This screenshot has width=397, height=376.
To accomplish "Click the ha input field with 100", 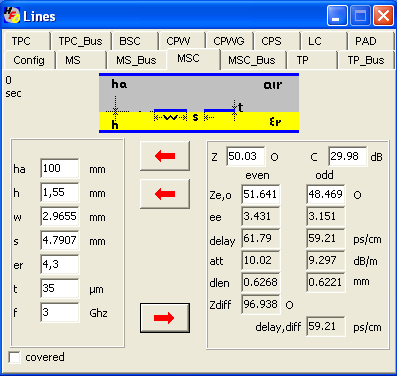I will click(x=60, y=168).
